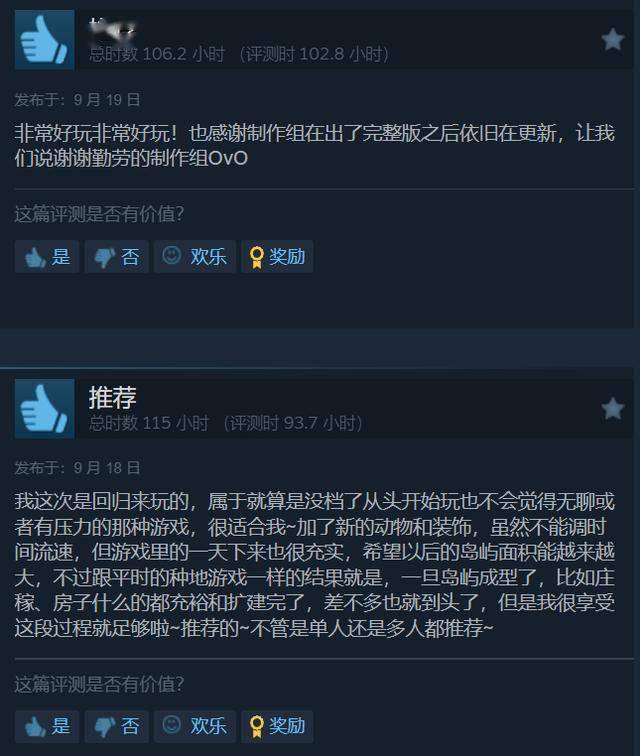Vote 否 (No) on the first review

point(117,256)
